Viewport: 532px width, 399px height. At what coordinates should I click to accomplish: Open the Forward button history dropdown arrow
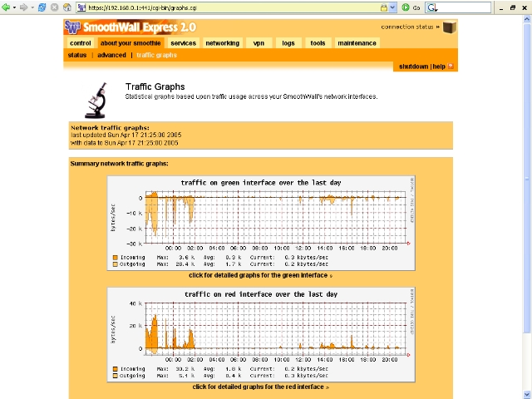point(32,7)
